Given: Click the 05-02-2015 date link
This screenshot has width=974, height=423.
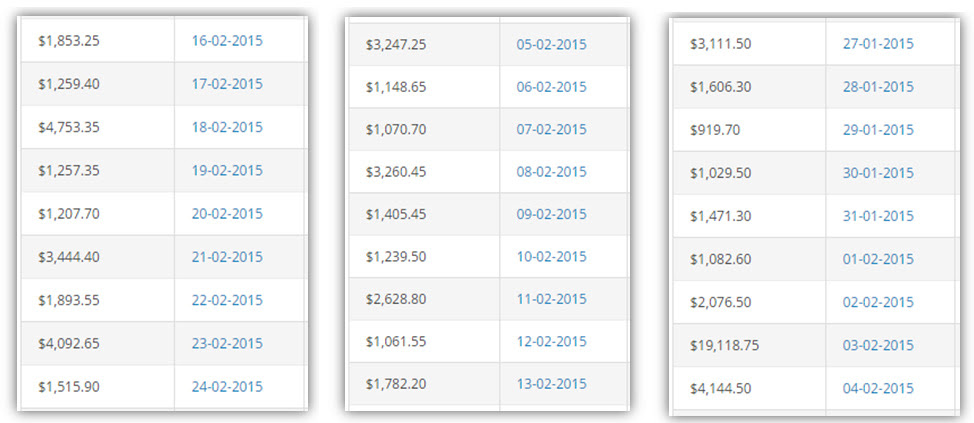Looking at the screenshot, I should (x=552, y=45).
